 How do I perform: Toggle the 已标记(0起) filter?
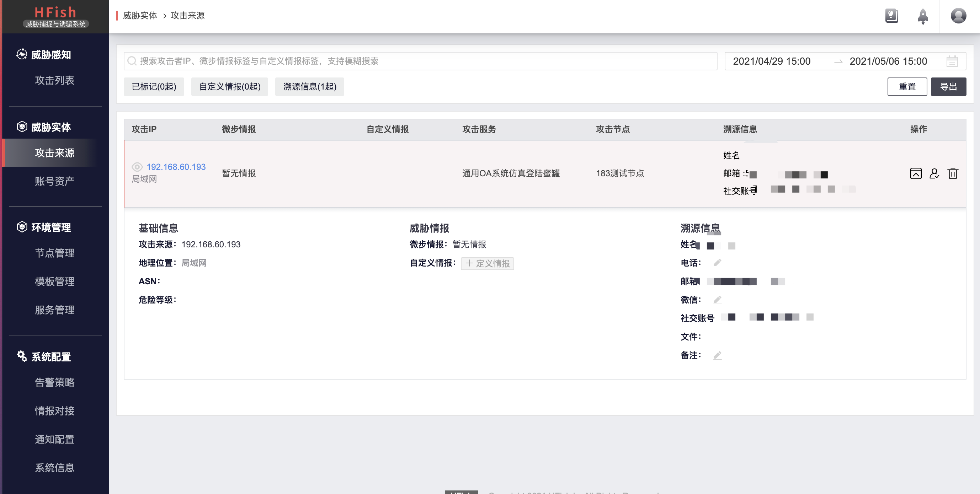[x=154, y=87]
